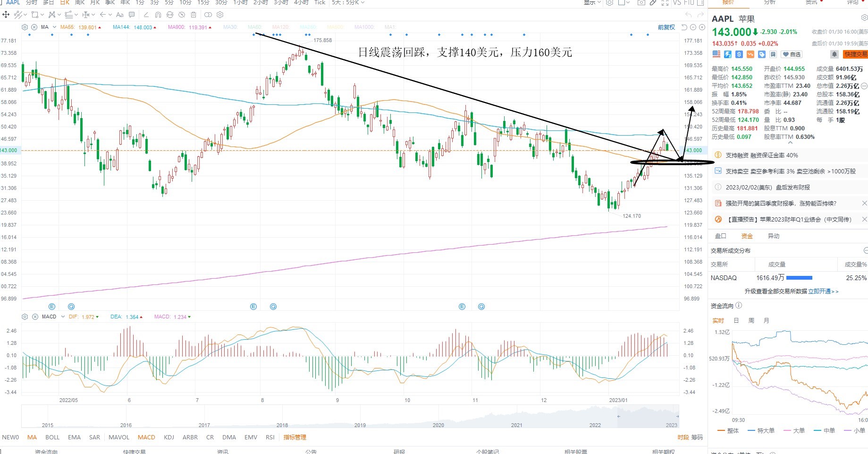Dismiss the livestream preview notice
Viewport: 868px width, 454px height.
tap(864, 219)
